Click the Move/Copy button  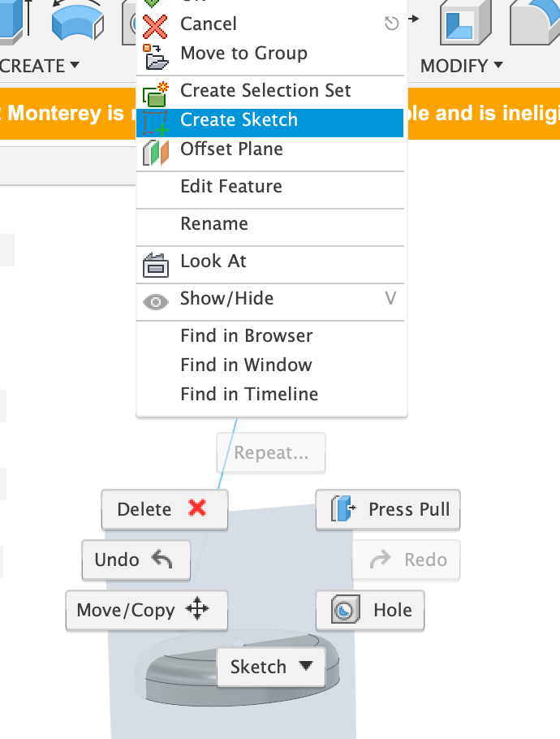pos(146,611)
